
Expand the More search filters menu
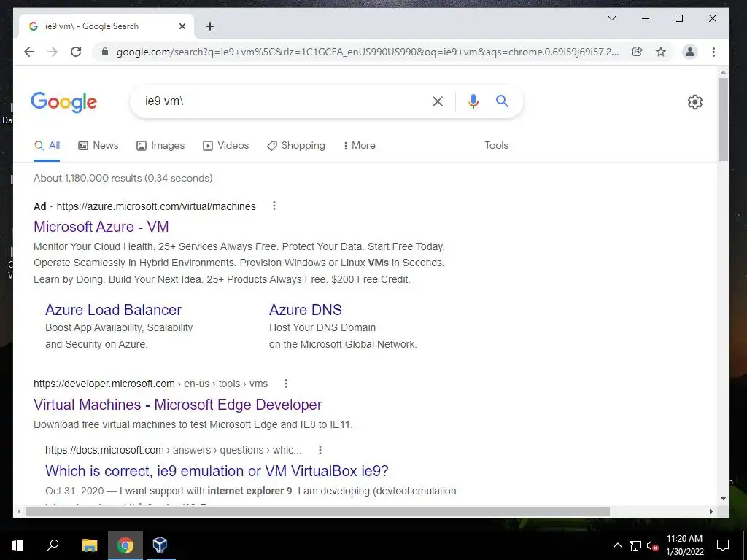tap(359, 145)
